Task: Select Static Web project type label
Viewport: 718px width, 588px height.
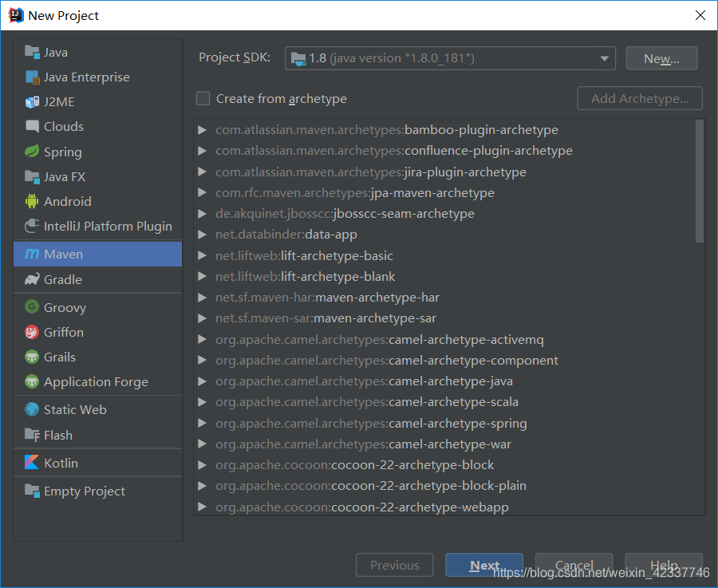Action: pos(75,410)
